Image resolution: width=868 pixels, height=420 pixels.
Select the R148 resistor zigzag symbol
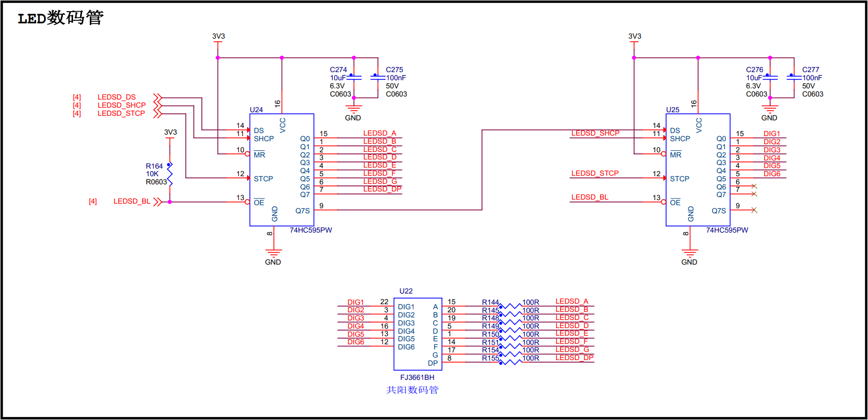510,322
